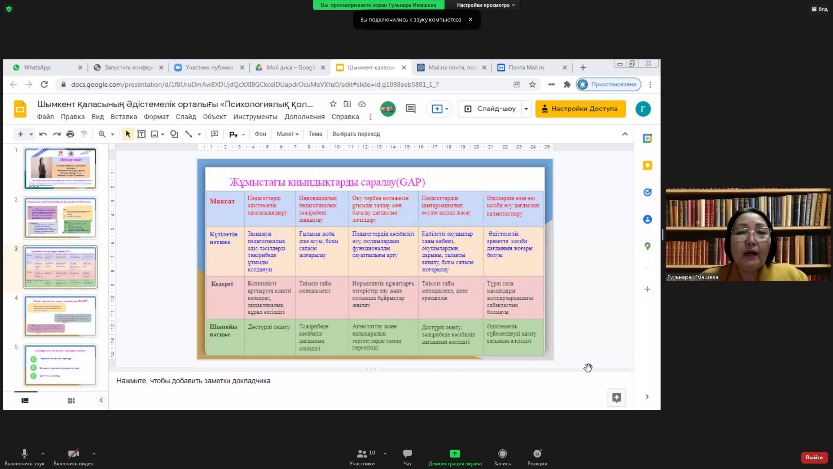Click the Google Calendar sidebar icon
Viewport: 833px width, 469px height.
point(647,138)
